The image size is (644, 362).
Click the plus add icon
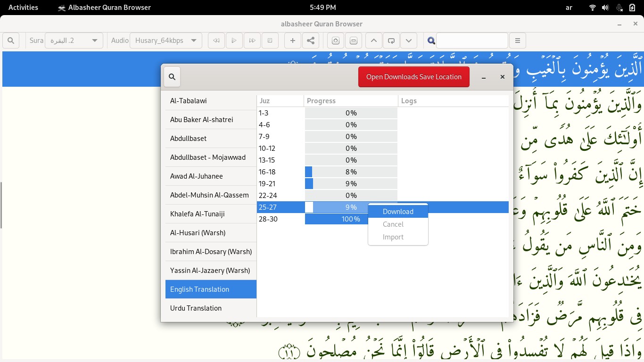(x=292, y=41)
